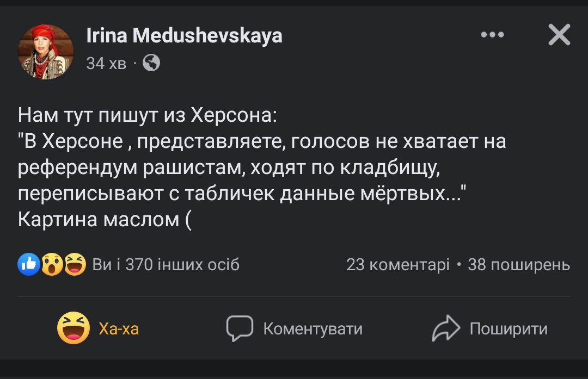Click the globe public audience icon
This screenshot has width=588, height=379.
151,64
